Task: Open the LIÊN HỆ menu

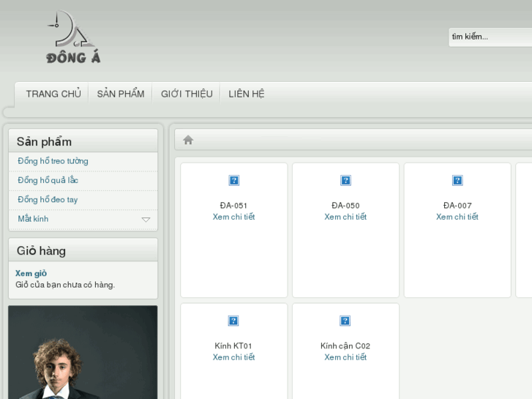Action: [247, 94]
